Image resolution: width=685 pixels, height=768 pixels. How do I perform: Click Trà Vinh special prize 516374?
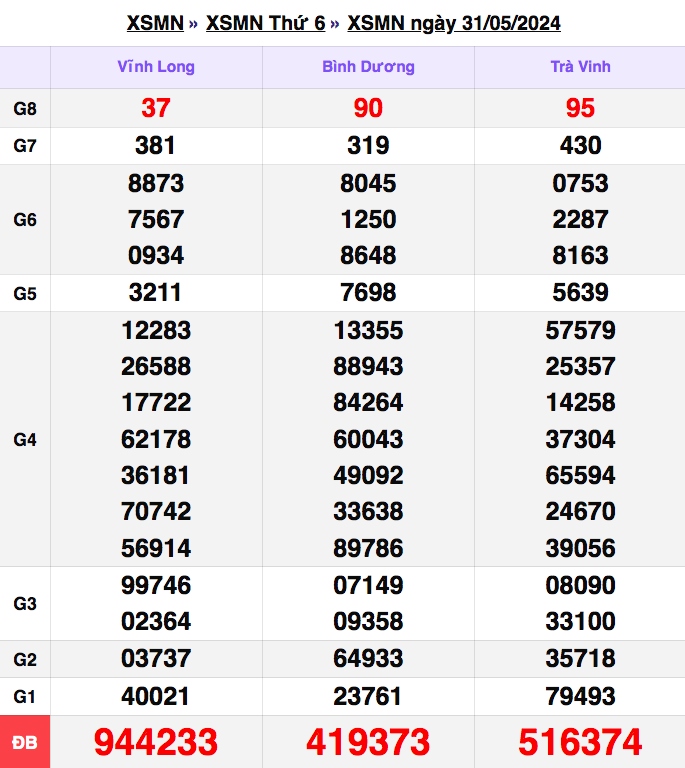click(580, 742)
